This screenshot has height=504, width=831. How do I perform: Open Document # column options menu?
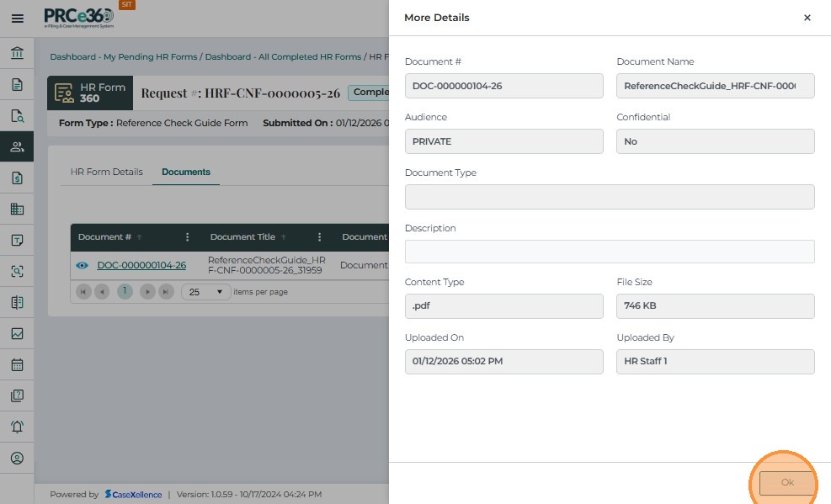(x=187, y=237)
